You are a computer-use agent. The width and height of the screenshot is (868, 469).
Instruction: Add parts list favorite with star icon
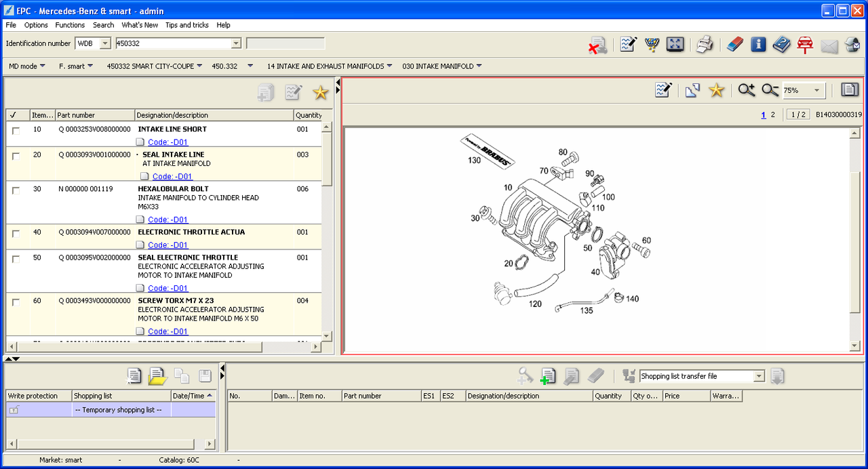point(320,93)
